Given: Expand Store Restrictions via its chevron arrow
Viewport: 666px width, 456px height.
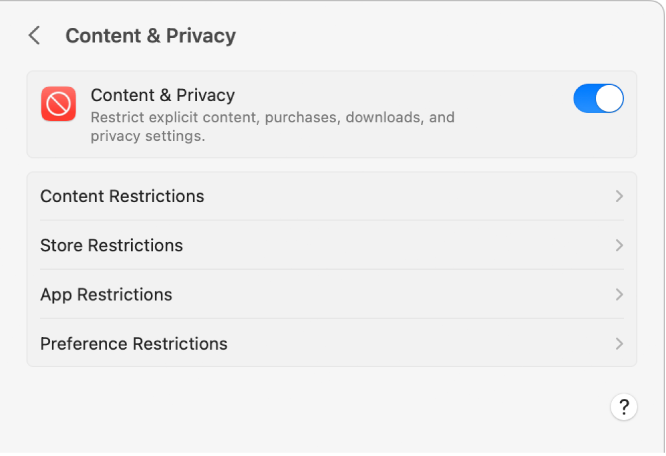Looking at the screenshot, I should 619,245.
